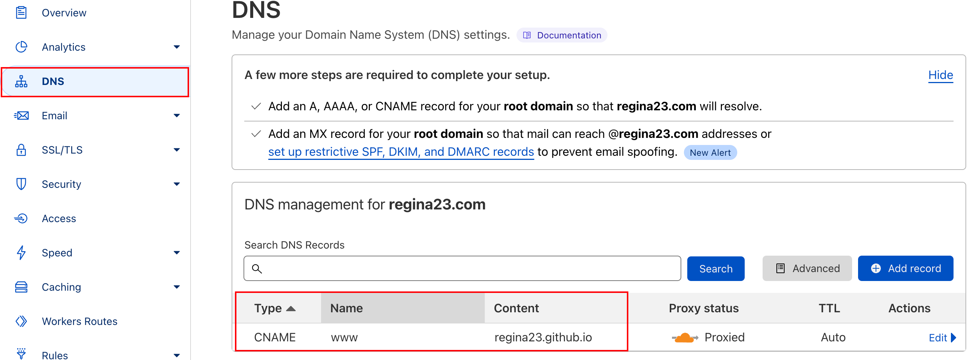The height and width of the screenshot is (360, 980).
Task: Click the Proxied status text
Action: click(x=724, y=337)
